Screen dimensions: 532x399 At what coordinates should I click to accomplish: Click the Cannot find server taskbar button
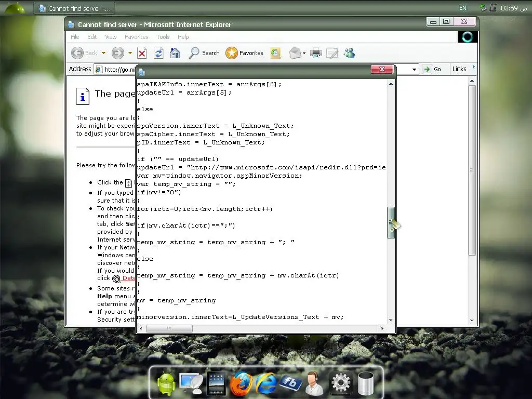74,8
